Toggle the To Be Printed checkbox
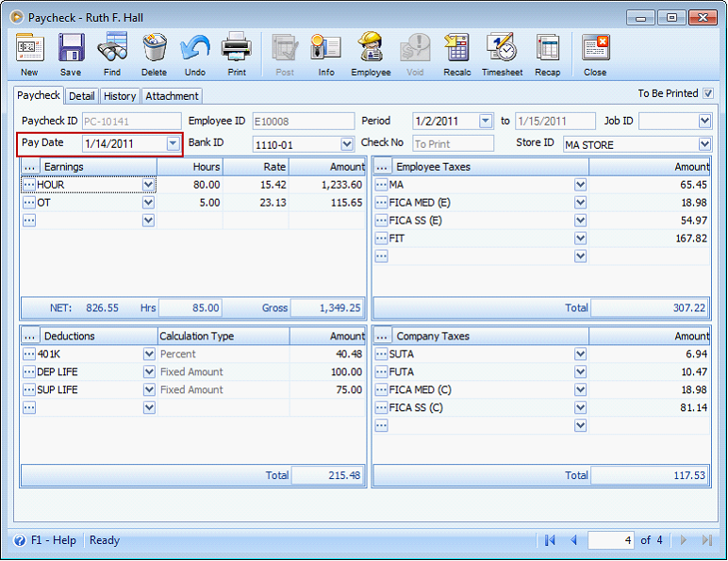The height and width of the screenshot is (561, 728). tap(708, 93)
